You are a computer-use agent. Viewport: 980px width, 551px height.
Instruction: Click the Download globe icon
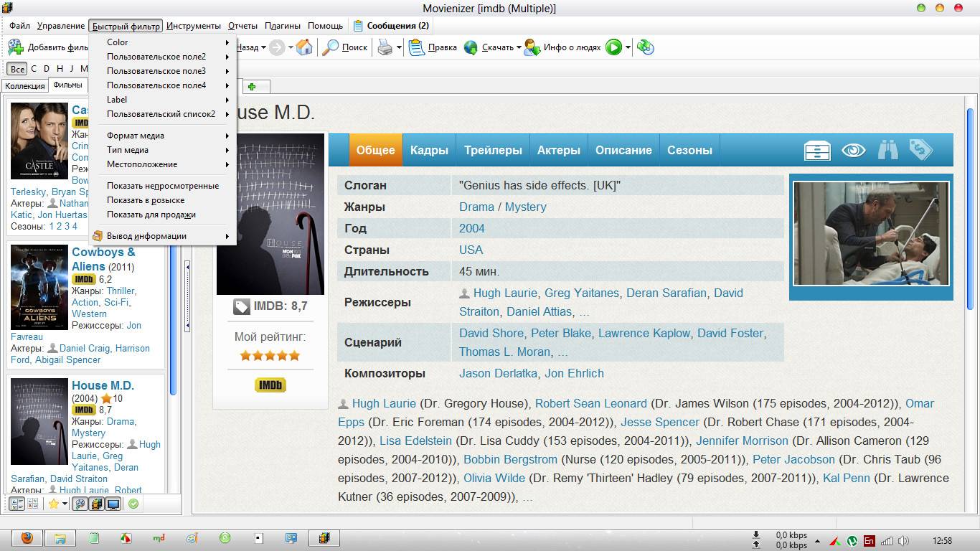[x=471, y=47]
